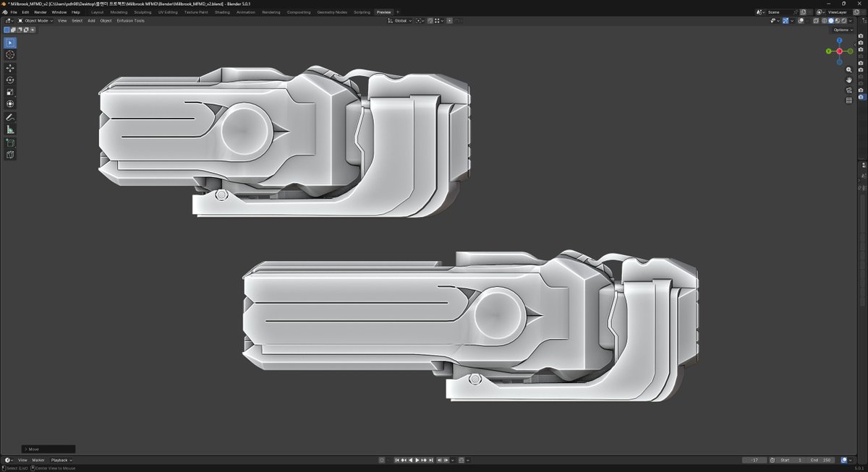Switch to rendered viewport shading
The image size is (868, 472).
(x=843, y=21)
